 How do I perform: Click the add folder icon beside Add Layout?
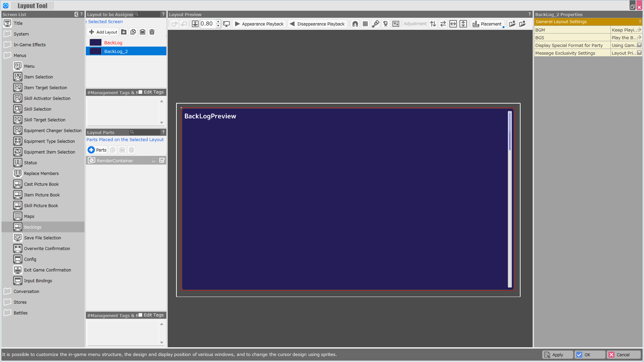124,32
